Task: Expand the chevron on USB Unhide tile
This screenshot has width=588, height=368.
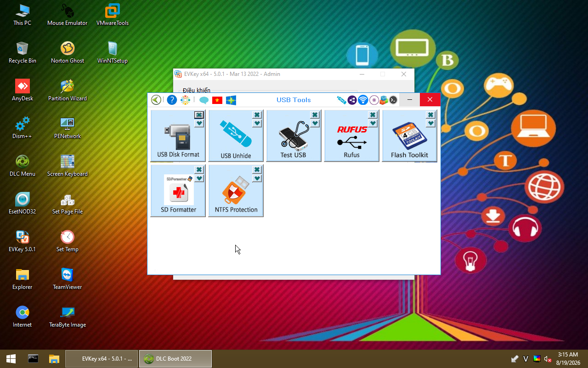Action: [x=257, y=123]
